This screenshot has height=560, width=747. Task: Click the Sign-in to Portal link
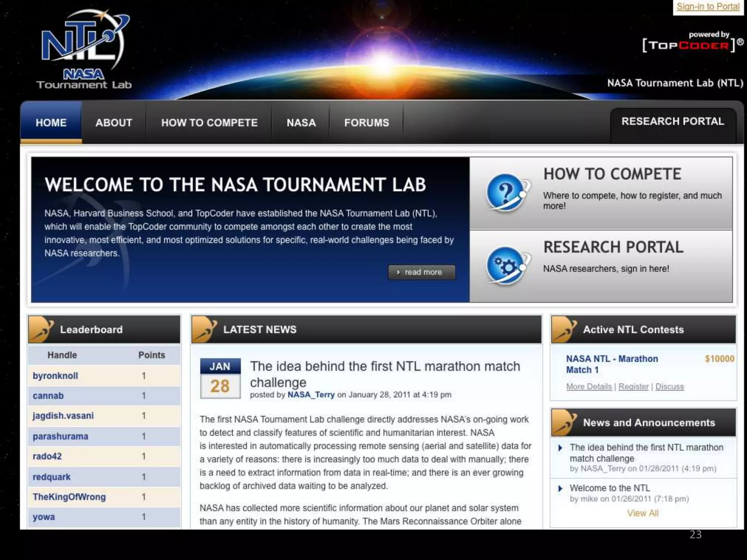[x=708, y=7]
